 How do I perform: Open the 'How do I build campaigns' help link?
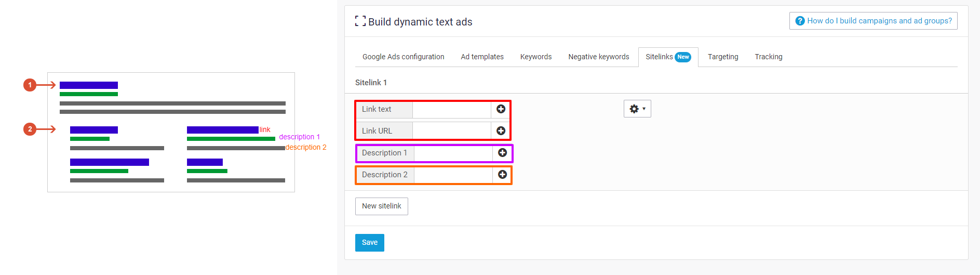click(873, 21)
